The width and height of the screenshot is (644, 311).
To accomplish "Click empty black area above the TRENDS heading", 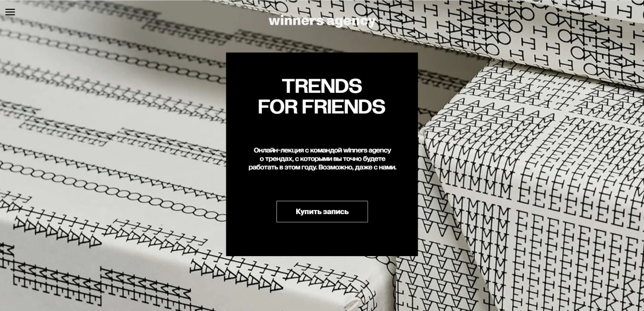I will tap(322, 64).
